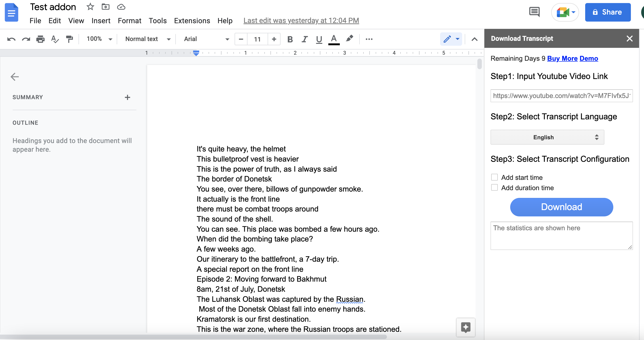Click the font size field showing 11
Image resolution: width=644 pixels, height=340 pixels.
click(257, 39)
